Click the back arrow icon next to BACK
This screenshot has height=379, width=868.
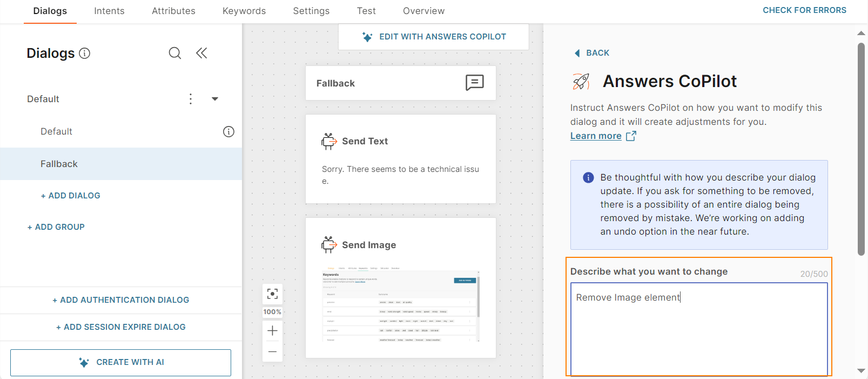click(x=577, y=53)
